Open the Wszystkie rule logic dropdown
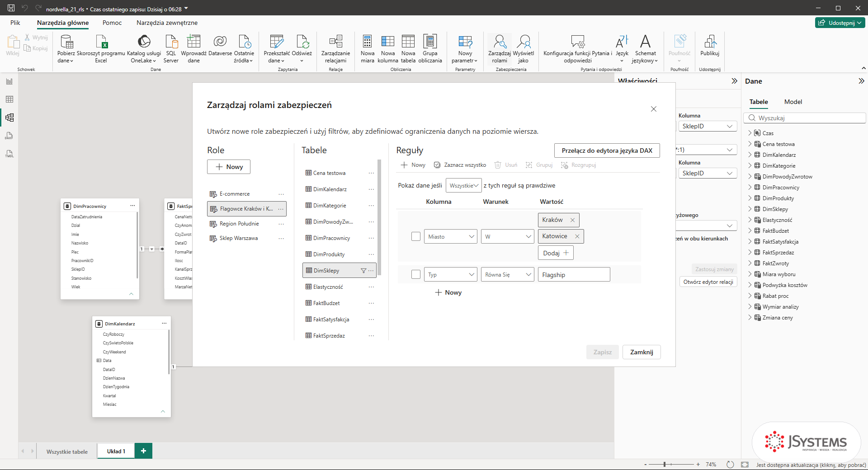 pos(463,185)
